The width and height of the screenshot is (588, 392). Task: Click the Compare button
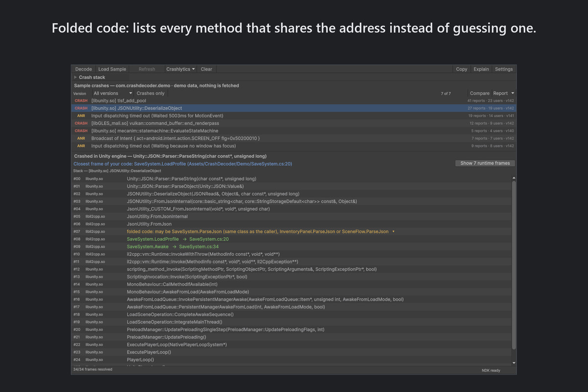pyautogui.click(x=480, y=93)
